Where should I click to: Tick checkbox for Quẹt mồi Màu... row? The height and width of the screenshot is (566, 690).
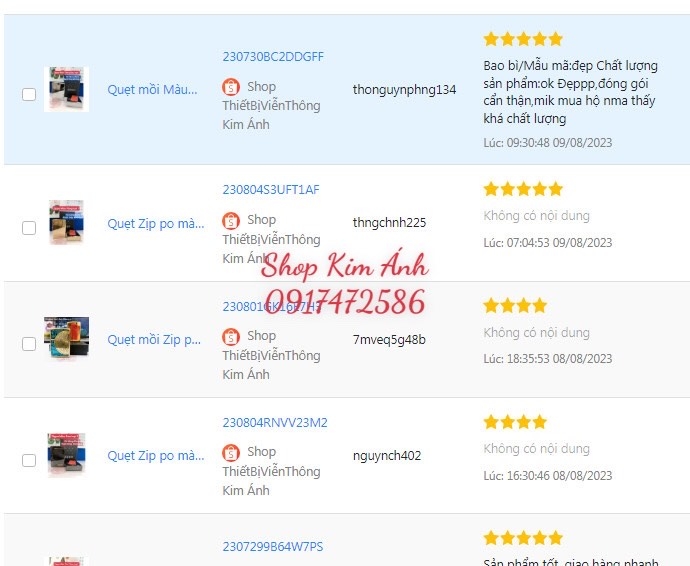(x=29, y=94)
